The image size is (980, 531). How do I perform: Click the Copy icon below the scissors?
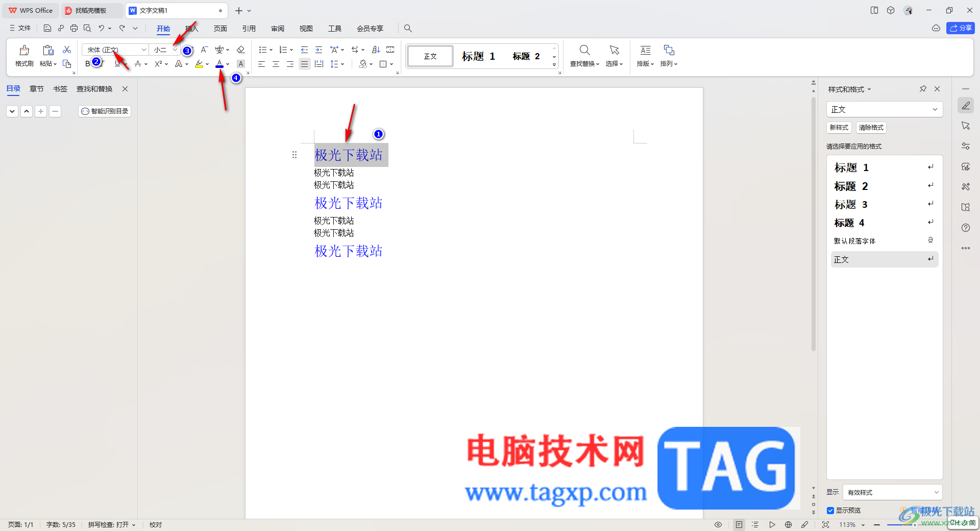click(x=67, y=64)
